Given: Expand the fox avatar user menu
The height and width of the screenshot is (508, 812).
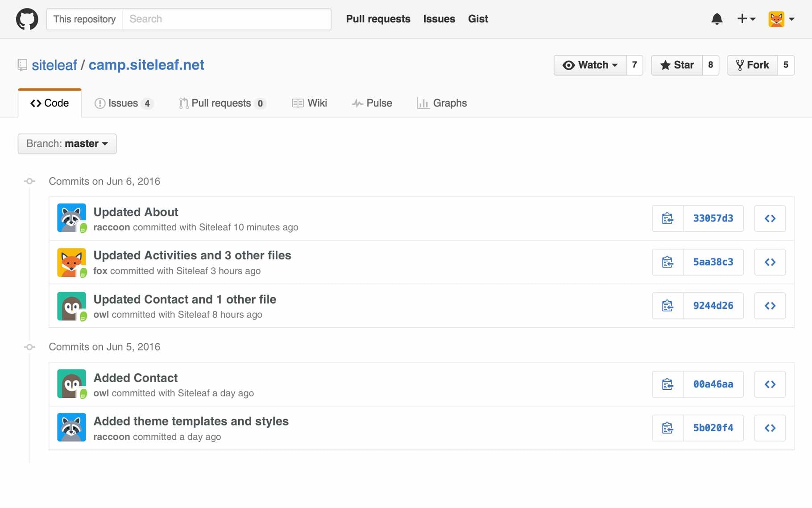Looking at the screenshot, I should click(x=781, y=19).
